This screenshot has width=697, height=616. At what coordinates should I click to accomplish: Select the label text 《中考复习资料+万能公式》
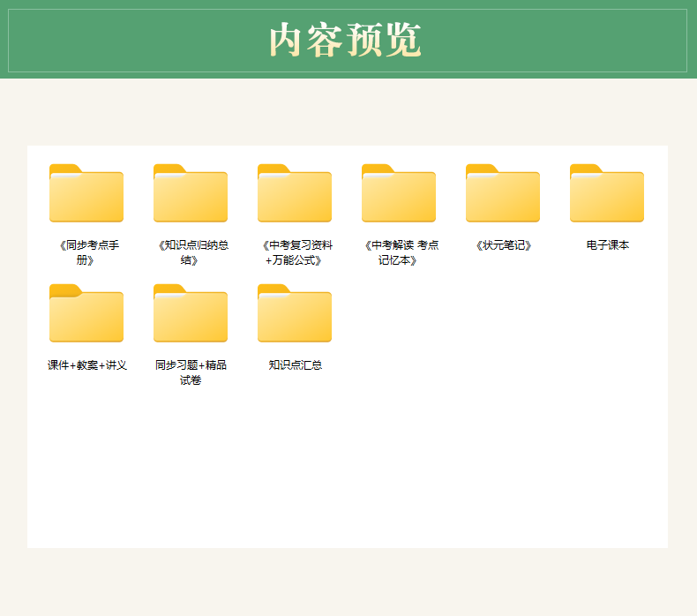click(297, 252)
